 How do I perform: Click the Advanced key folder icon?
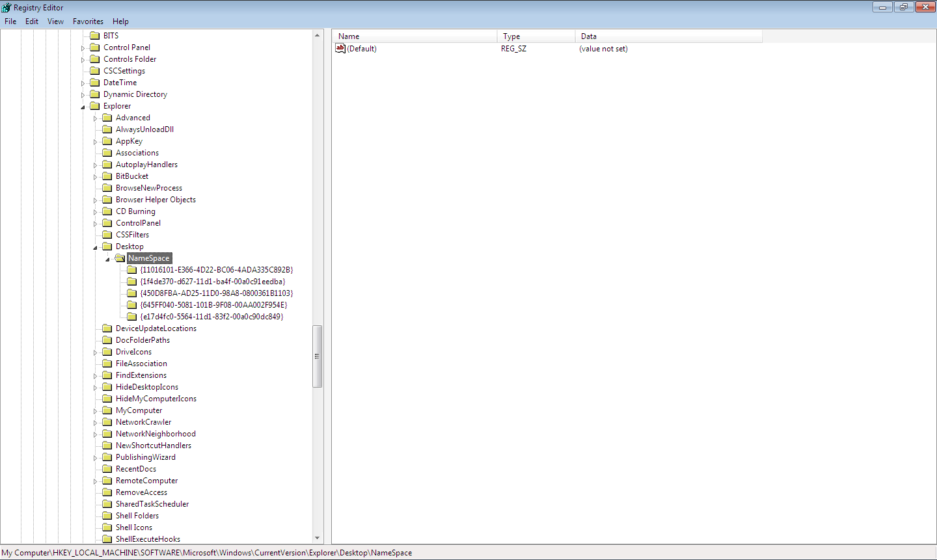(x=107, y=118)
